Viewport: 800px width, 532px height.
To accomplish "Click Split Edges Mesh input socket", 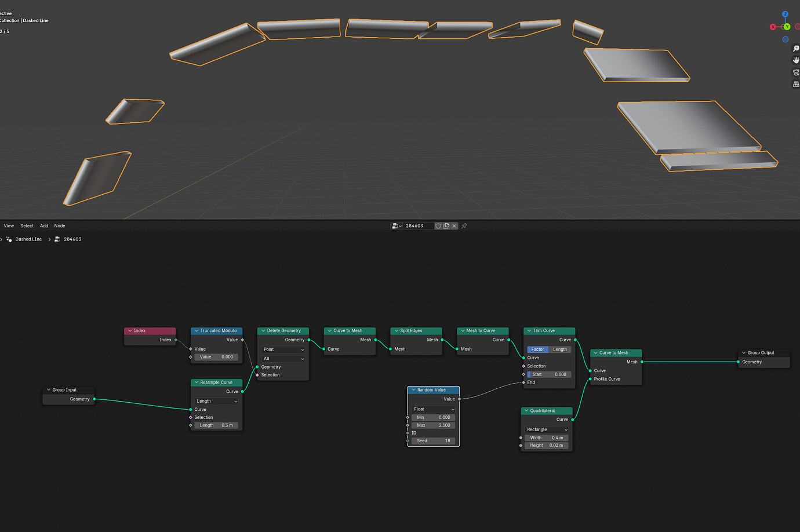I will click(x=390, y=349).
